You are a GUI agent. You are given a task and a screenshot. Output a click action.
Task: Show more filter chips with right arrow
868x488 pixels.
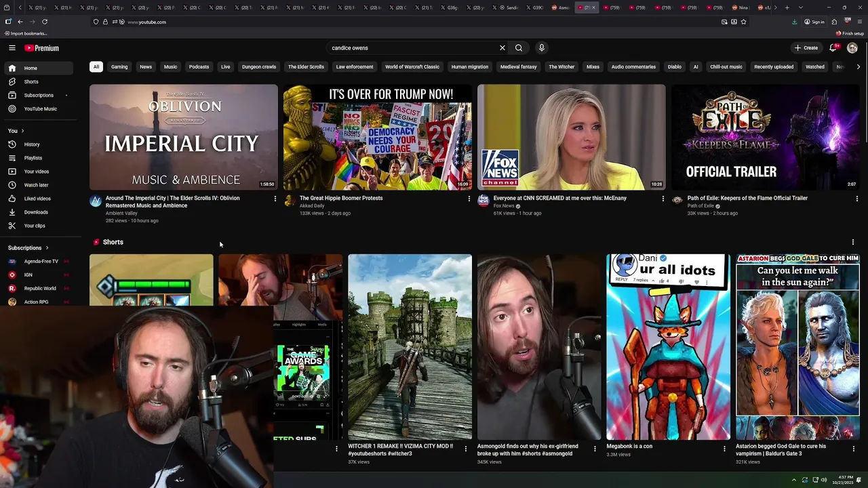(858, 67)
